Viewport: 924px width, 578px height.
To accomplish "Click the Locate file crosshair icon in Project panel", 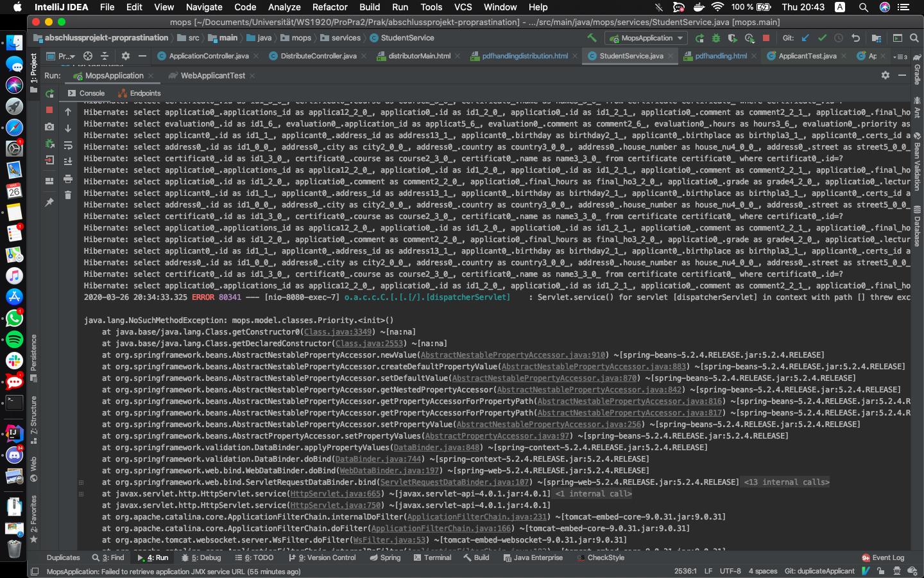I will [x=88, y=56].
